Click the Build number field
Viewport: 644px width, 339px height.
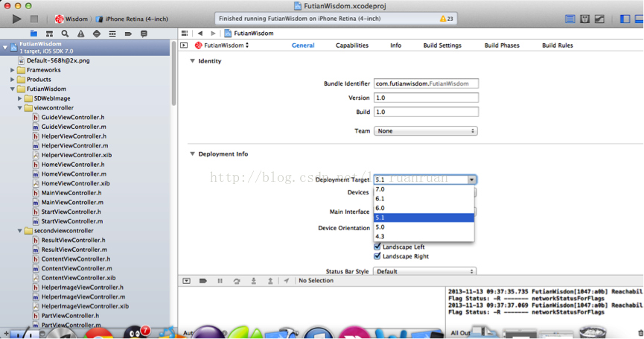click(427, 112)
